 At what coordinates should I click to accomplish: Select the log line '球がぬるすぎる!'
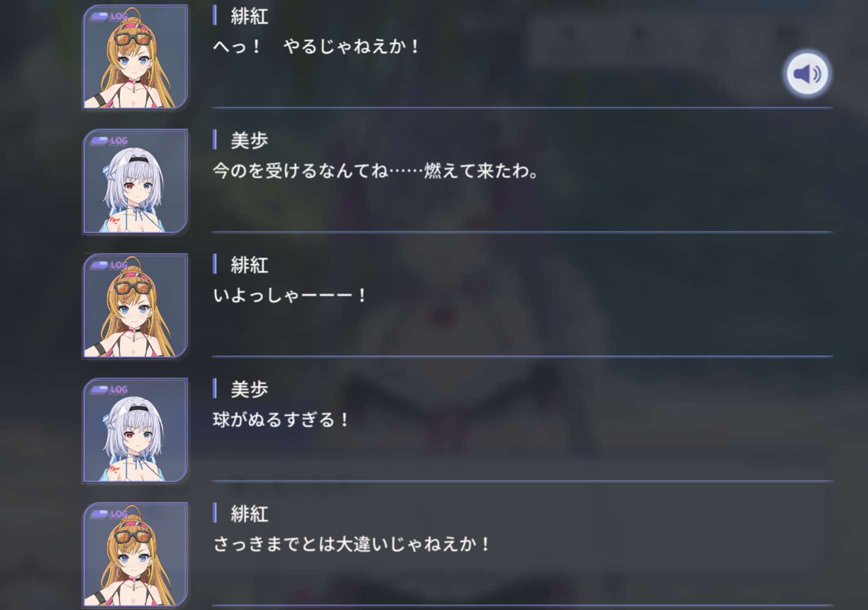click(x=281, y=419)
